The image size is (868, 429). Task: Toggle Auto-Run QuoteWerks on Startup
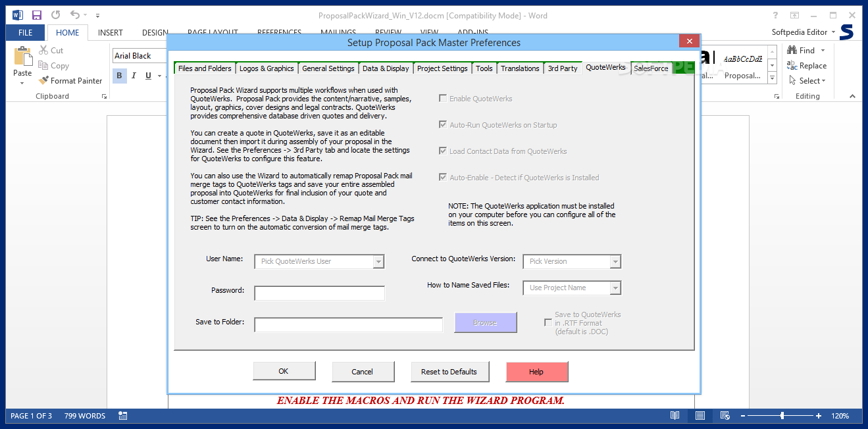pyautogui.click(x=443, y=125)
